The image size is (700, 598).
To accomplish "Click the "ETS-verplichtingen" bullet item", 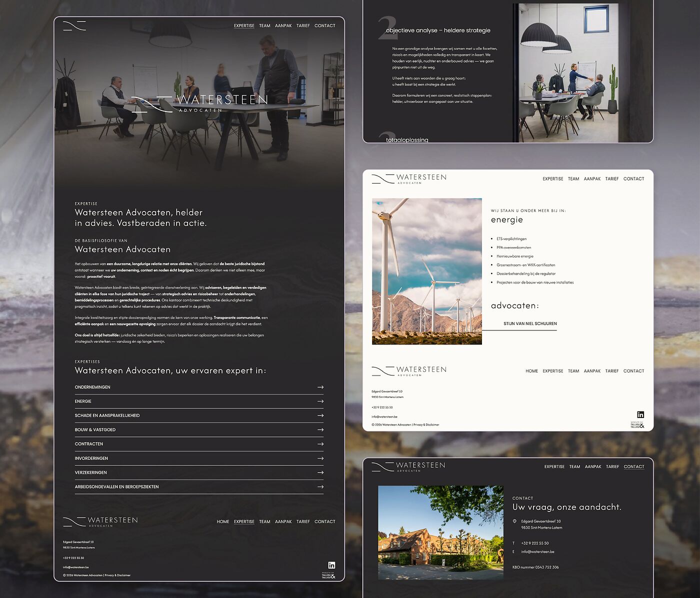I will [511, 238].
